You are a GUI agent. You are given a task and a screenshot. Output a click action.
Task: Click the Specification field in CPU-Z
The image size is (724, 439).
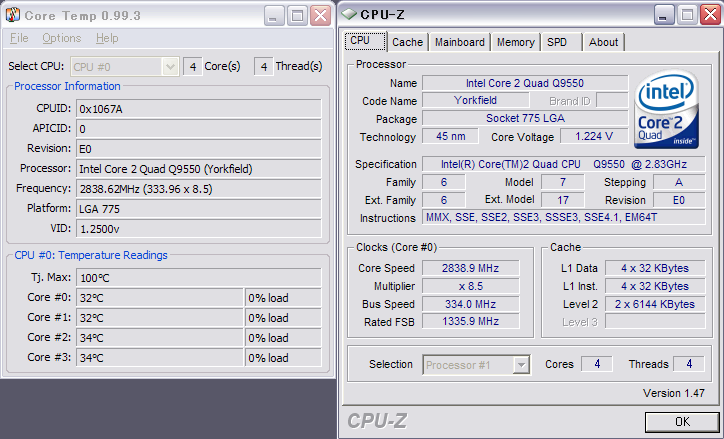[564, 164]
